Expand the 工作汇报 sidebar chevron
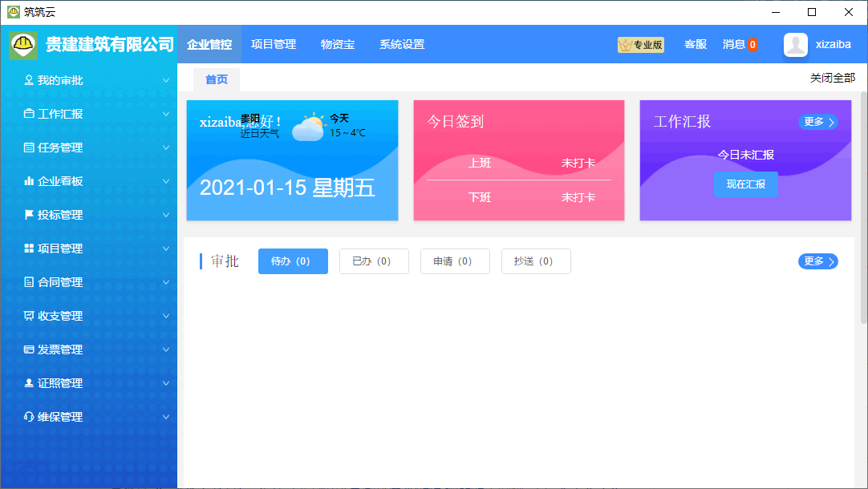 click(165, 114)
